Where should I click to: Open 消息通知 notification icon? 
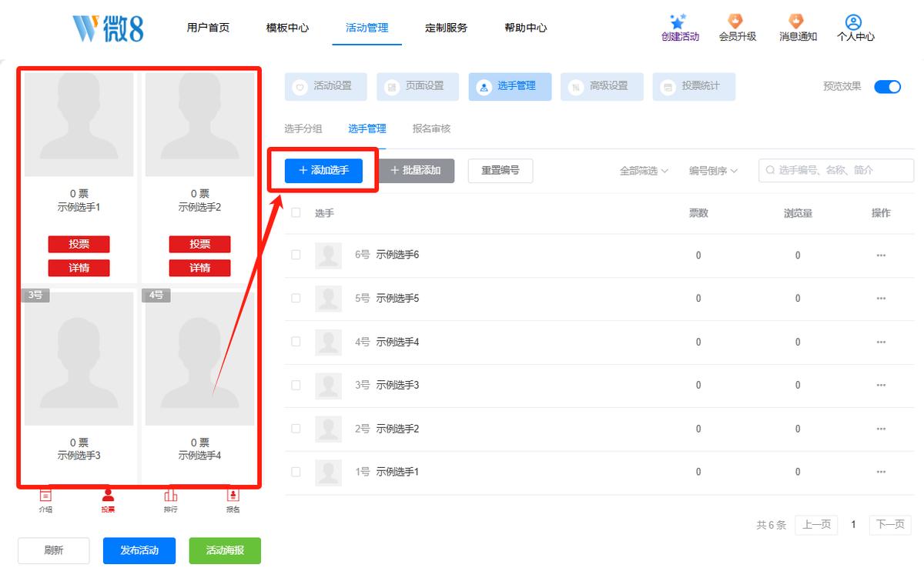pyautogui.click(x=796, y=22)
